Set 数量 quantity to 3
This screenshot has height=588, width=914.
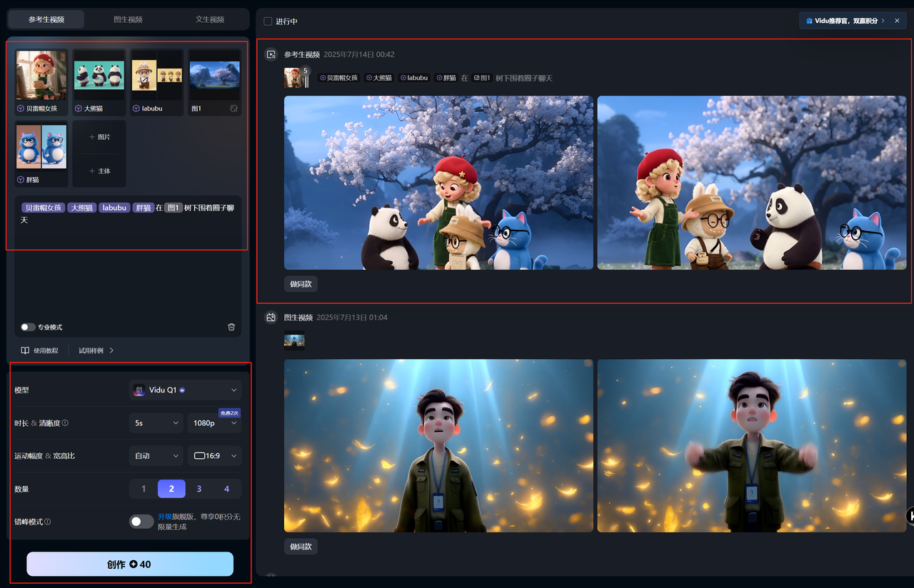pyautogui.click(x=199, y=489)
